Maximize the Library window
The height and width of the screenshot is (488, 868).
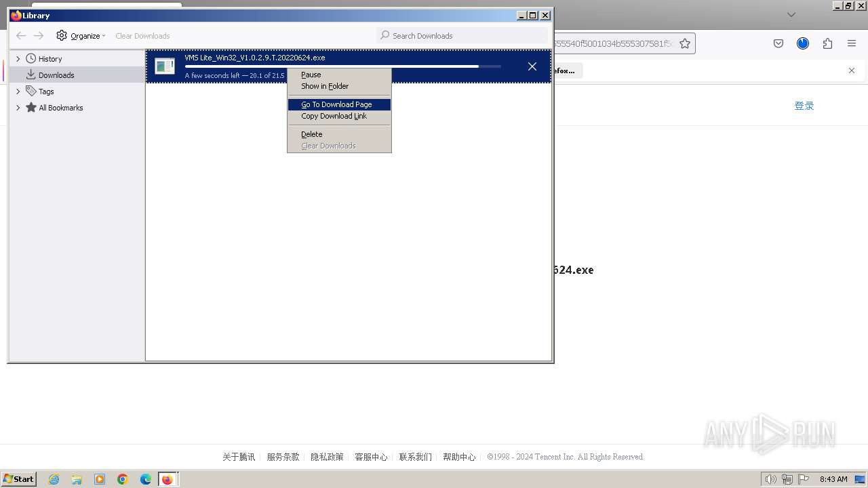pos(533,16)
